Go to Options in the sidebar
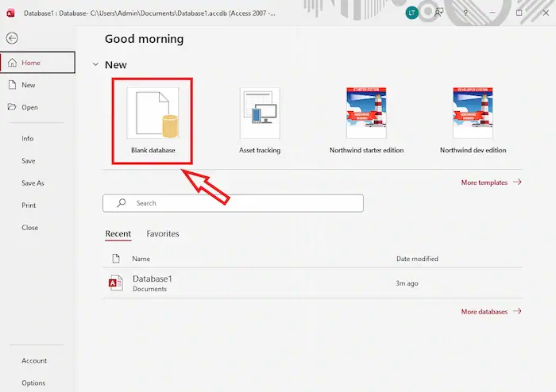The image size is (556, 392). tap(33, 382)
